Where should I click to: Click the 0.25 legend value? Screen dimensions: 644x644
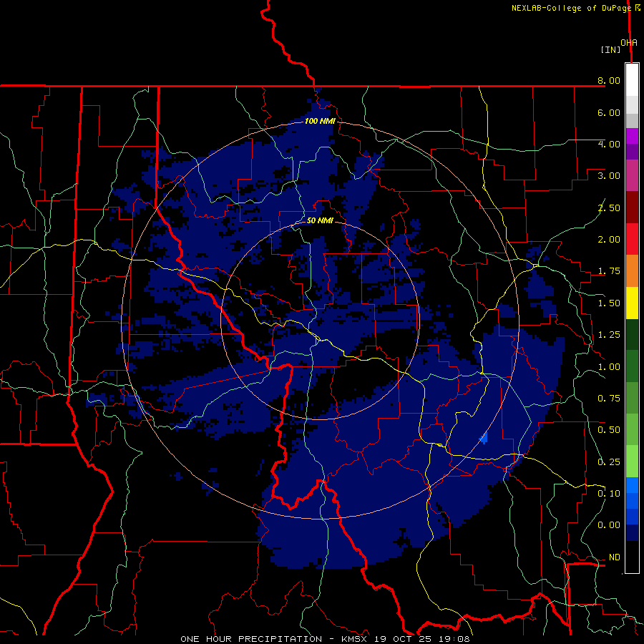[609, 462]
